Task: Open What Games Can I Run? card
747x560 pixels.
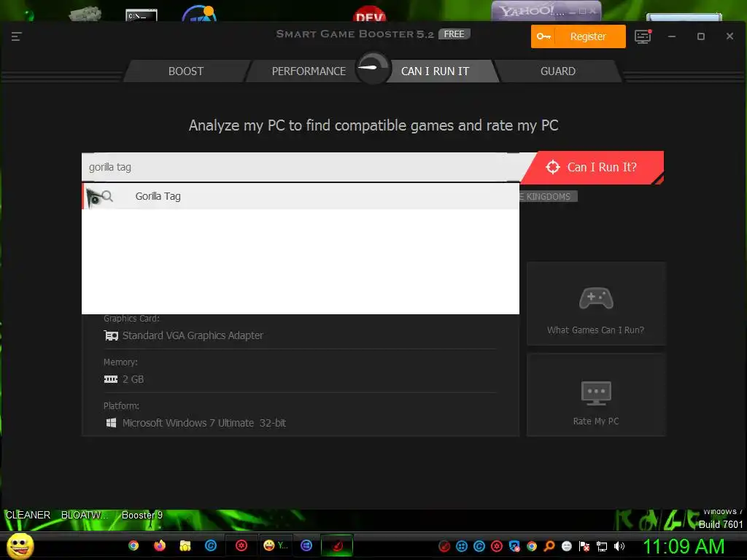Action: coord(595,303)
